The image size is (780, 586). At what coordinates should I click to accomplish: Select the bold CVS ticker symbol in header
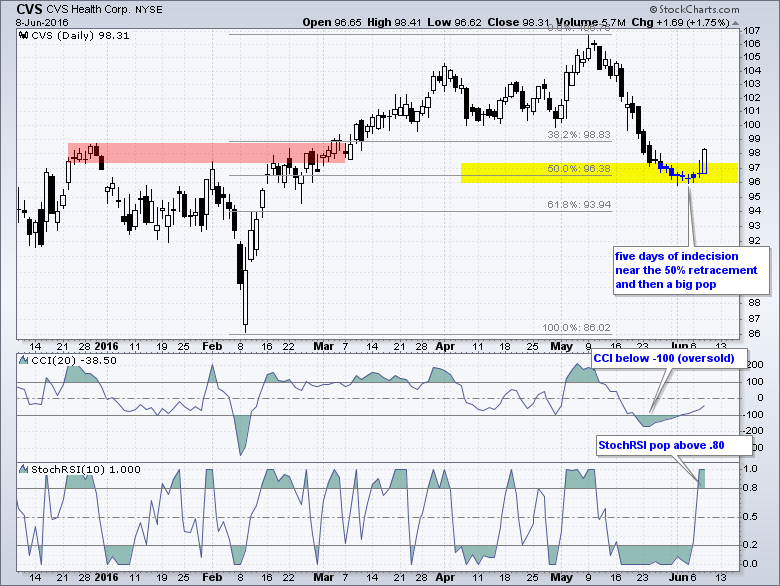pos(29,9)
